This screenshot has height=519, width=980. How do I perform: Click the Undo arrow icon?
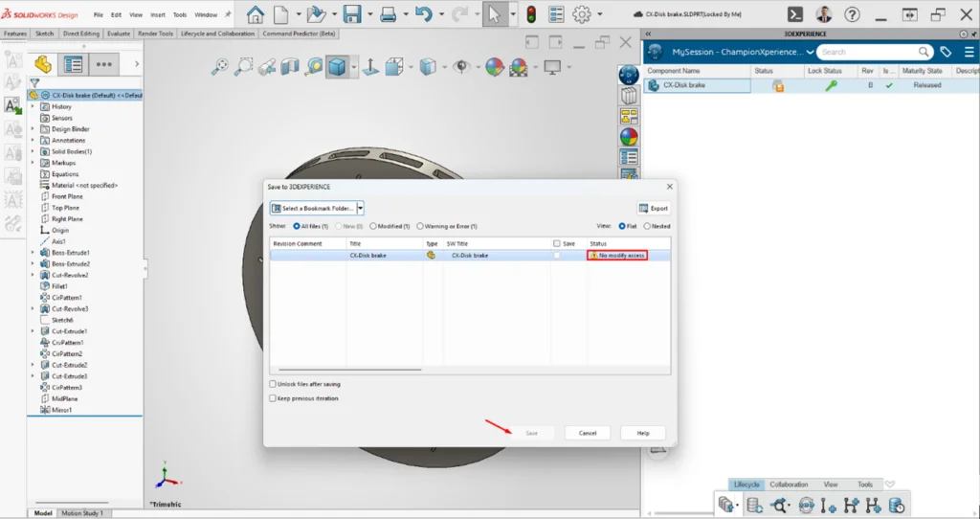tap(424, 13)
